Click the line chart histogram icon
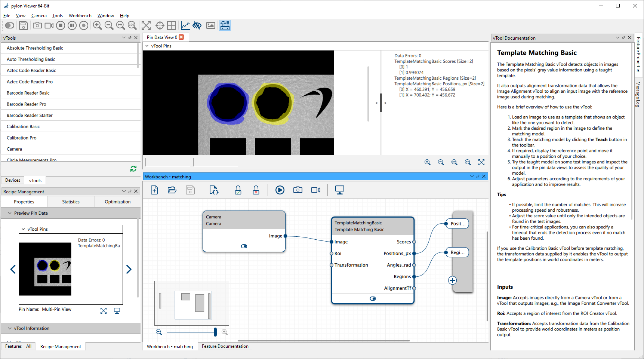This screenshot has width=644, height=359. pyautogui.click(x=185, y=25)
